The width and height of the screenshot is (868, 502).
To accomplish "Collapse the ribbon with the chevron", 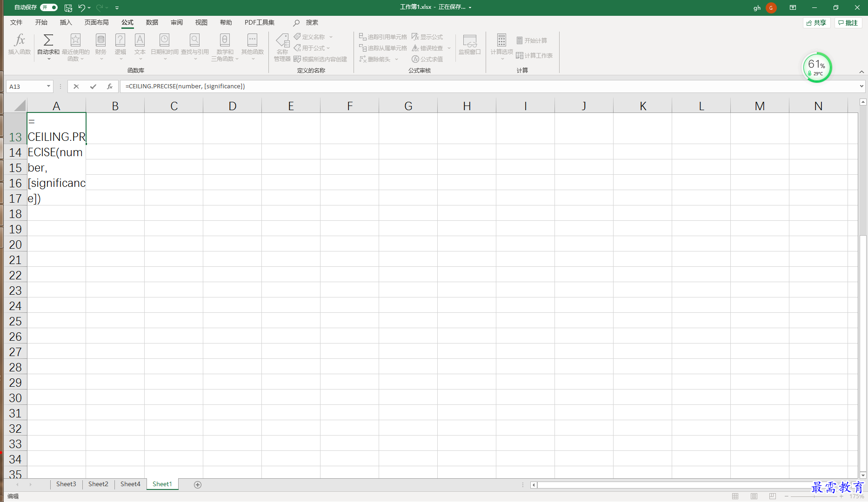I will click(x=861, y=72).
